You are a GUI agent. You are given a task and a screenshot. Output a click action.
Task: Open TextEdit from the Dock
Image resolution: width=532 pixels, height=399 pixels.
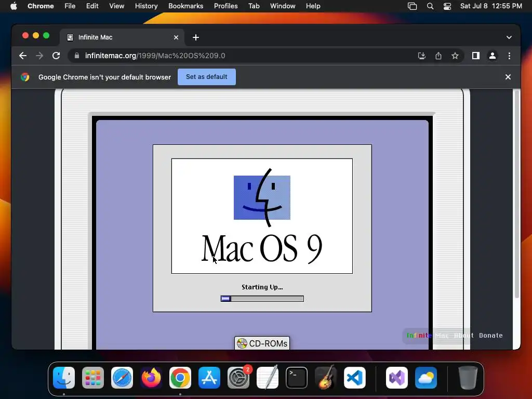(x=268, y=378)
